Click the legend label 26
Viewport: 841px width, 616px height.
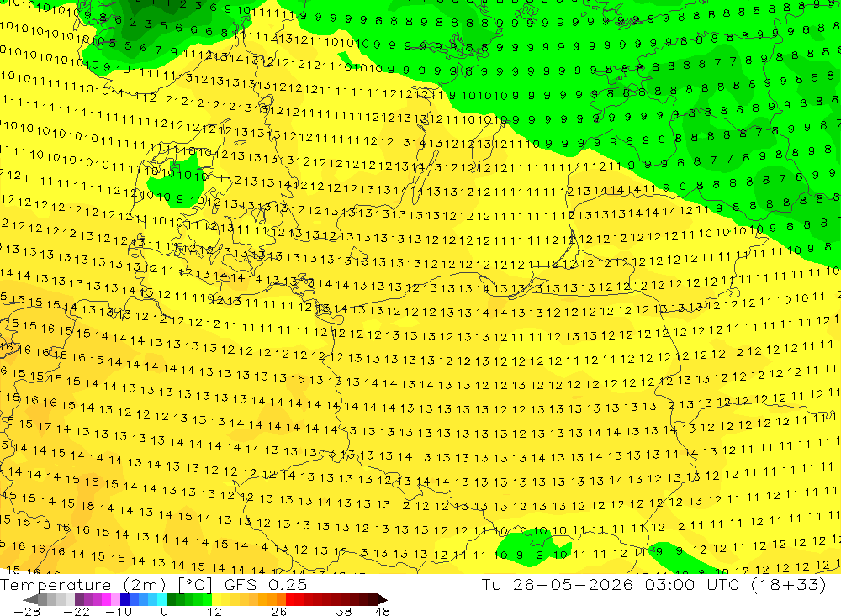279,612
